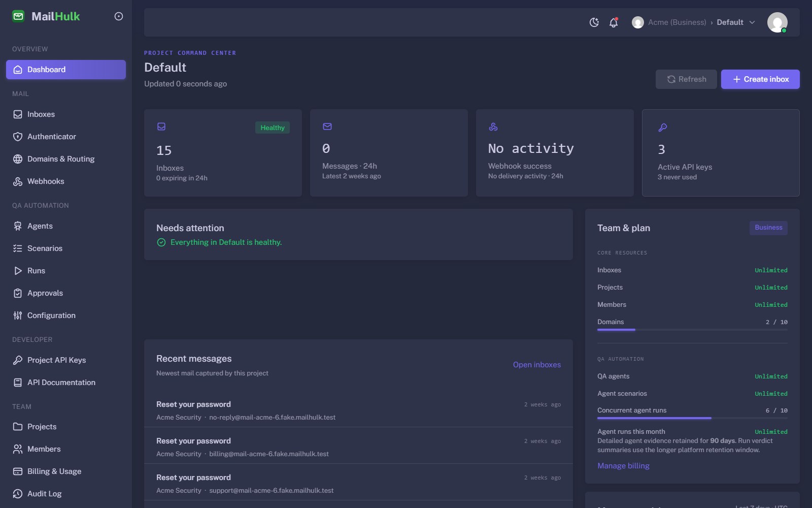Refresh the project dashboard
Viewport: 812px width, 508px height.
point(686,79)
